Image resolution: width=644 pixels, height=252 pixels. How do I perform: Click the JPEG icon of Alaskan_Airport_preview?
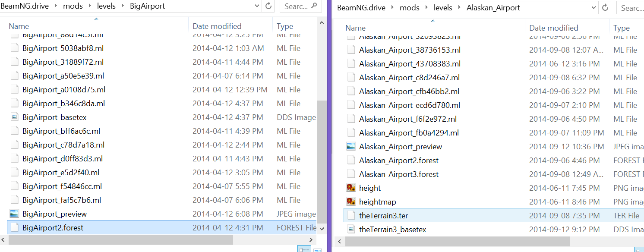351,147
